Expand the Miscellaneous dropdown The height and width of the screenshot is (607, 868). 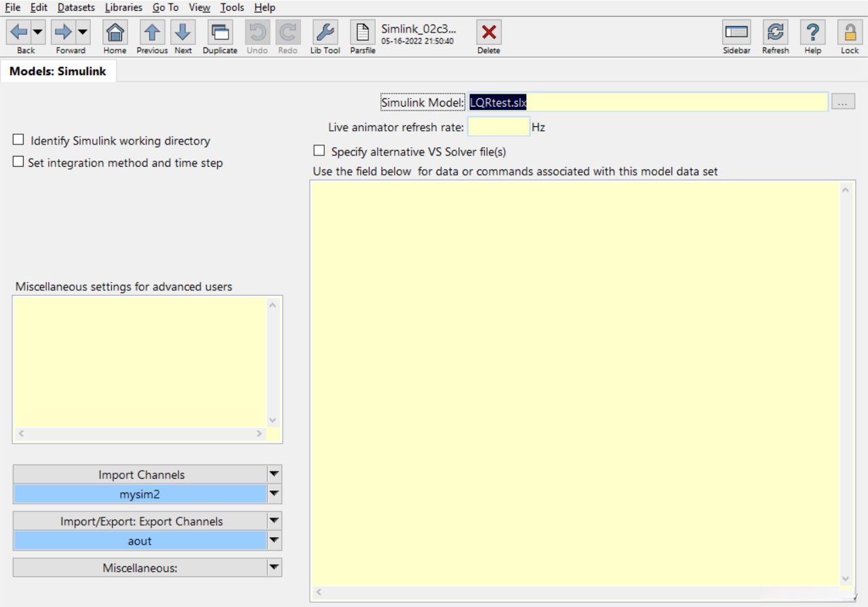pos(274,567)
